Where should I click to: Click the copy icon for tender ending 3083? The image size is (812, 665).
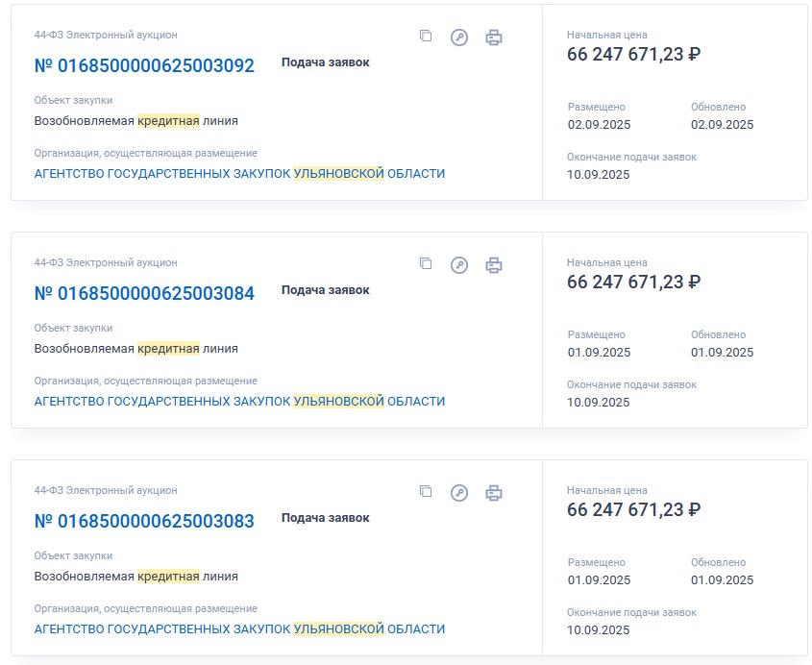(x=426, y=491)
